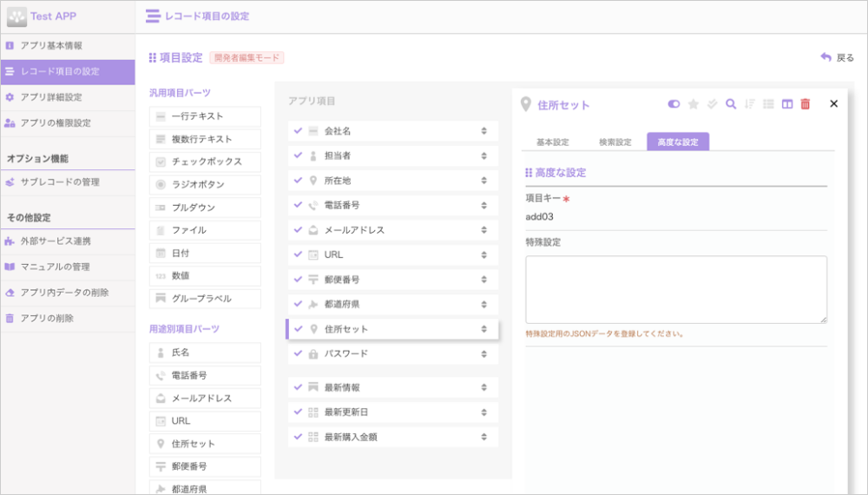Click the star icon for 住所セット

tap(693, 104)
